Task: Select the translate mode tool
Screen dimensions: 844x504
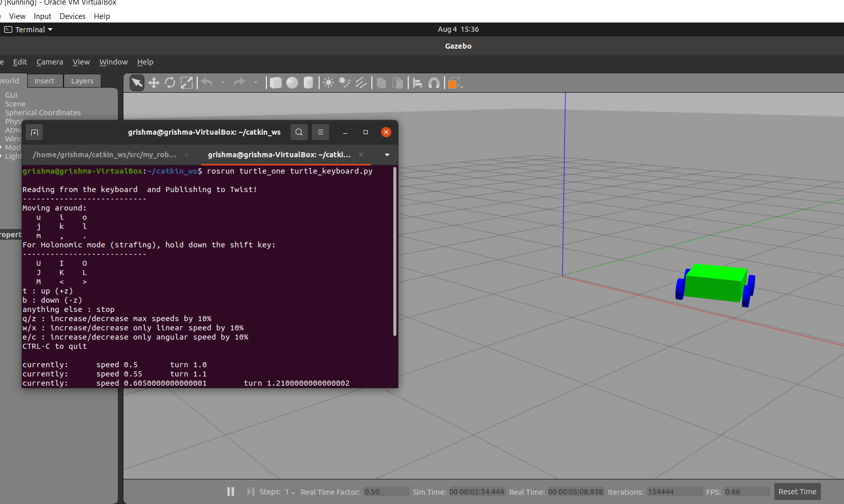Action: [x=154, y=82]
